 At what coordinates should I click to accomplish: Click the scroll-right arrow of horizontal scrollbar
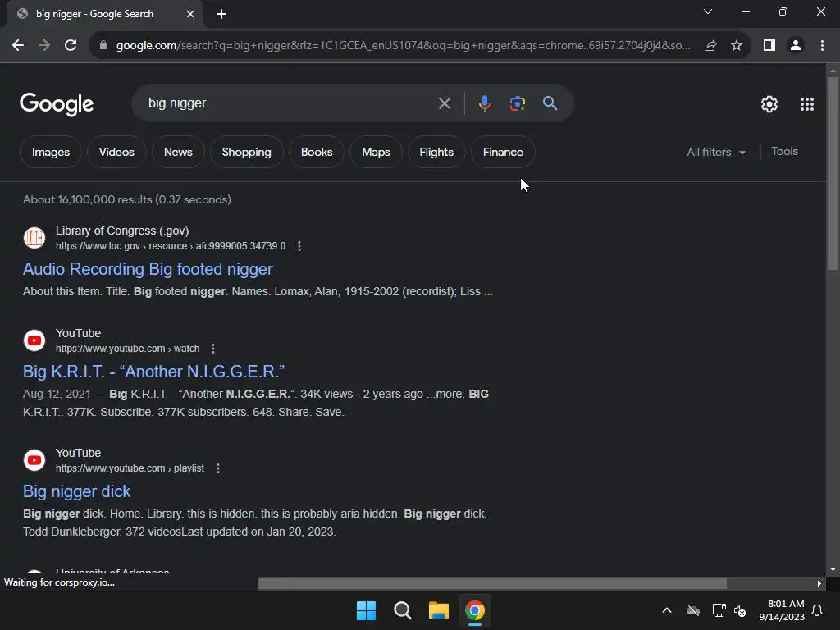pos(819,583)
